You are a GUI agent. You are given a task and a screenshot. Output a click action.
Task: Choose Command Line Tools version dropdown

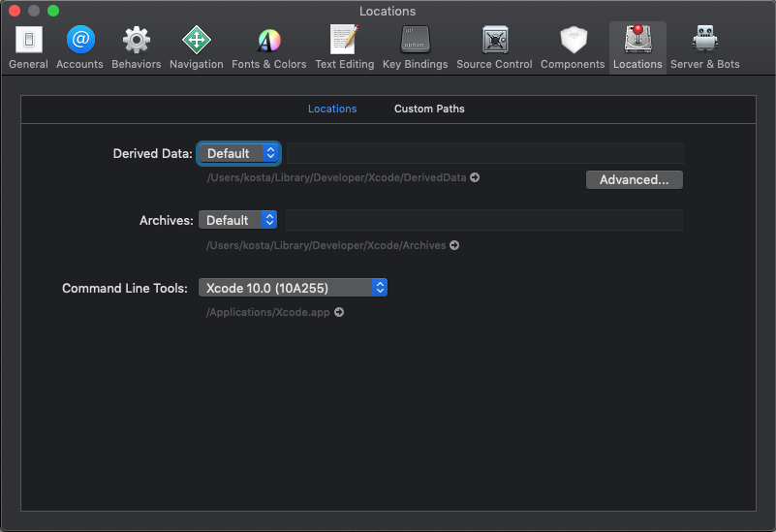click(x=293, y=288)
